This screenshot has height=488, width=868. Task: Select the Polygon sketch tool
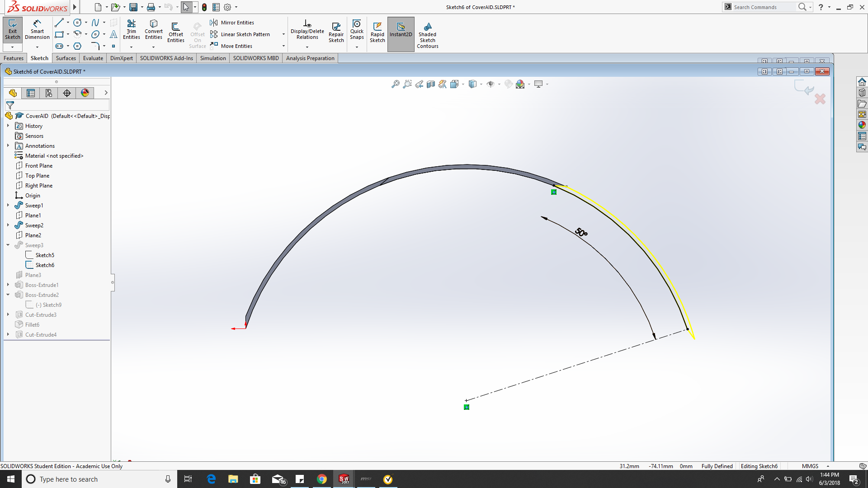(77, 46)
